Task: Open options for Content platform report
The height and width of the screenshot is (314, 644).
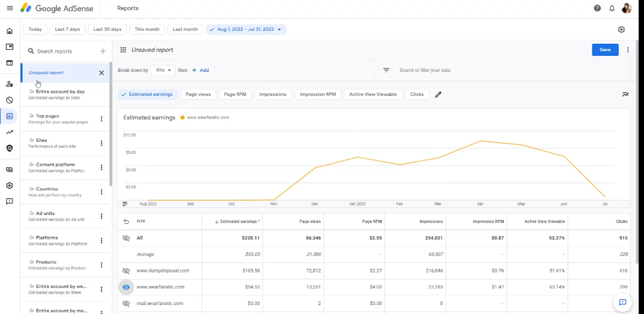Action: (x=101, y=167)
